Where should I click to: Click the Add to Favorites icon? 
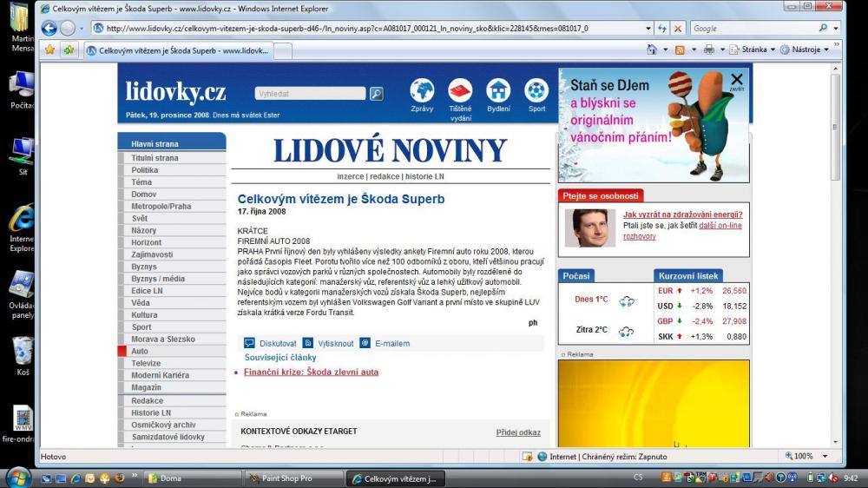click(69, 49)
